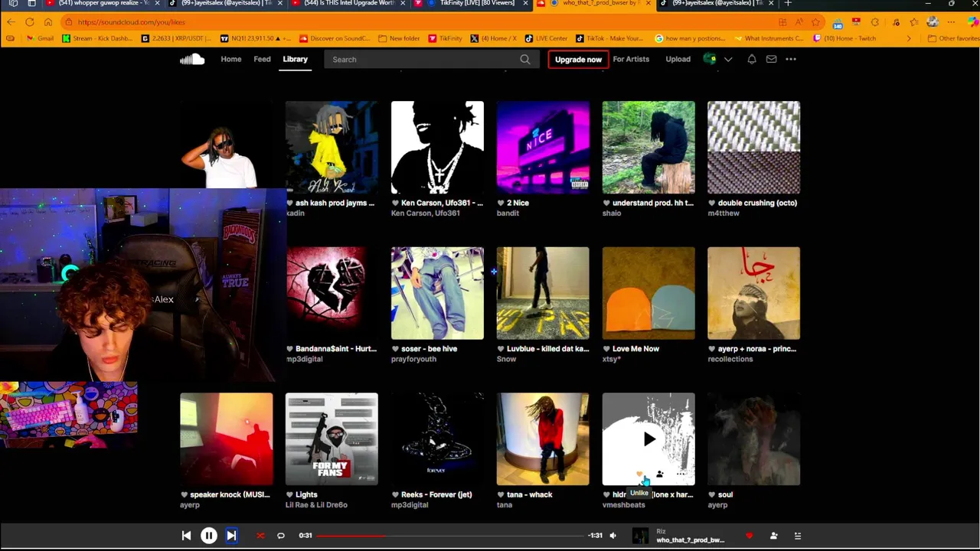The width and height of the screenshot is (980, 551).
Task: Unlike the hovered vmeshbeats track heart overlay
Action: tap(639, 474)
